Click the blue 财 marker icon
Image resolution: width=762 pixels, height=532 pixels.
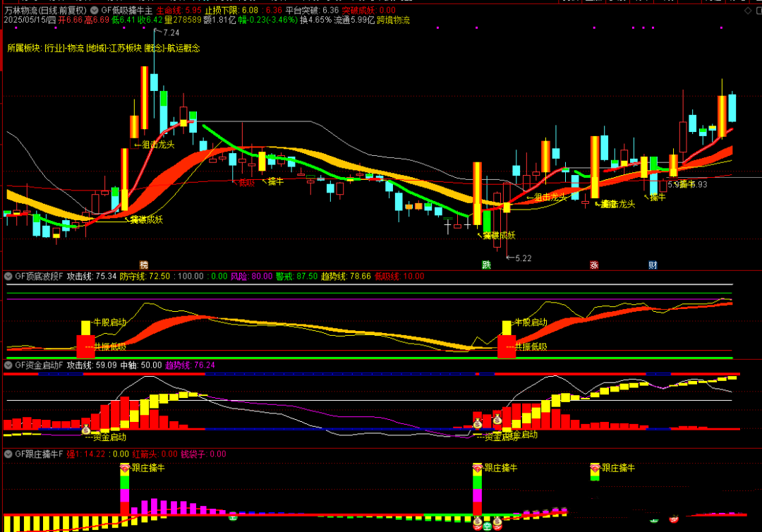click(x=653, y=265)
